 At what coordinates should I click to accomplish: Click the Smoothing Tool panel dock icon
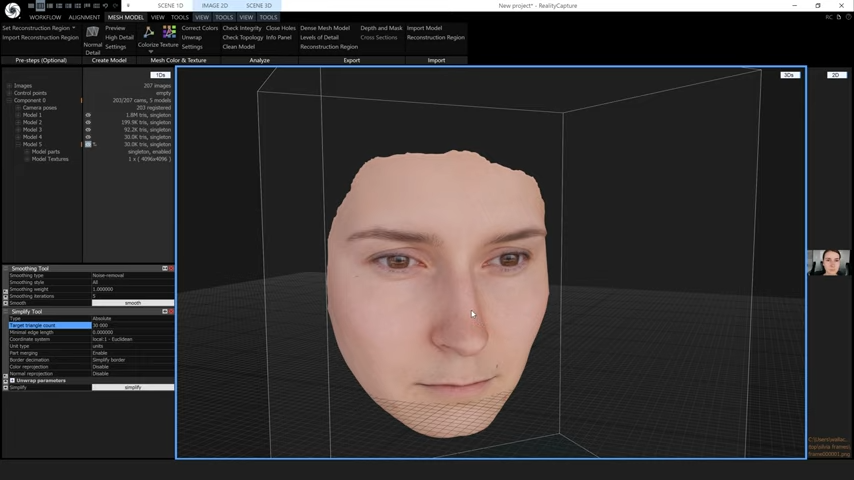pos(165,268)
